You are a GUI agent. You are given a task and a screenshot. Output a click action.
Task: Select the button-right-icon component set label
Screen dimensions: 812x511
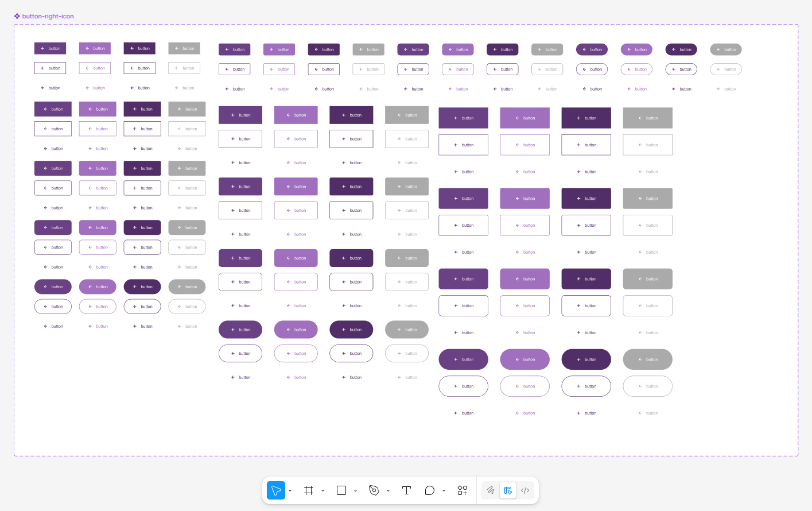pos(48,16)
